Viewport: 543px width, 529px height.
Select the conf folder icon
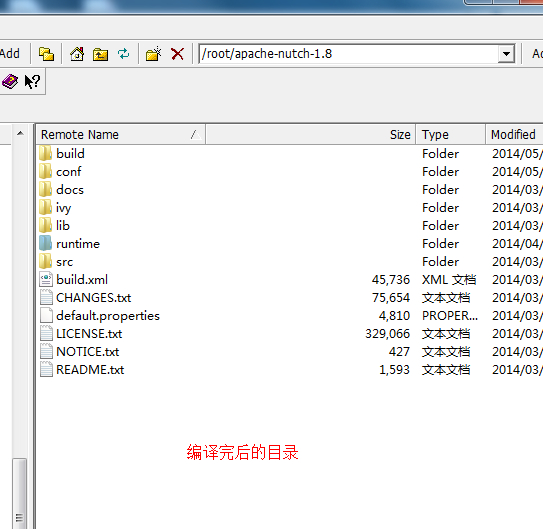[45, 171]
